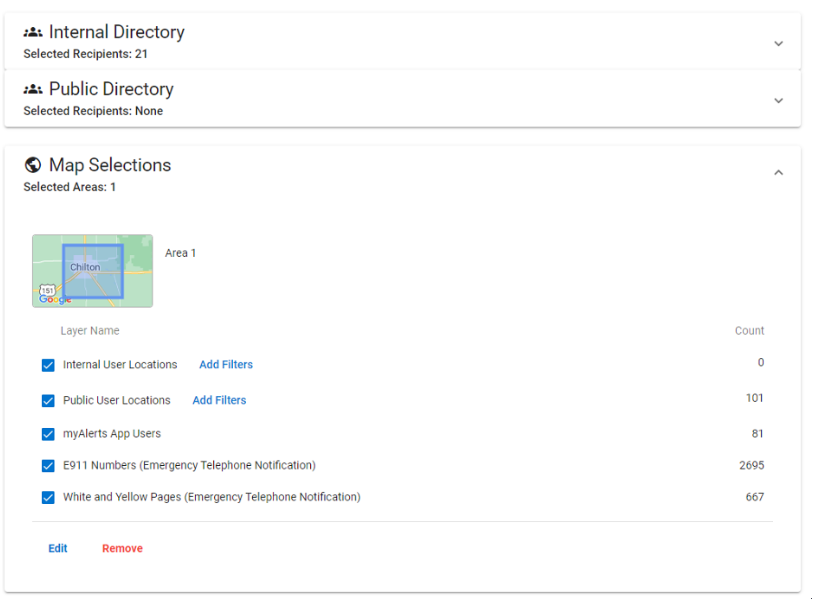
Task: Uncheck the E911 Numbers layer checkbox
Action: click(x=48, y=466)
